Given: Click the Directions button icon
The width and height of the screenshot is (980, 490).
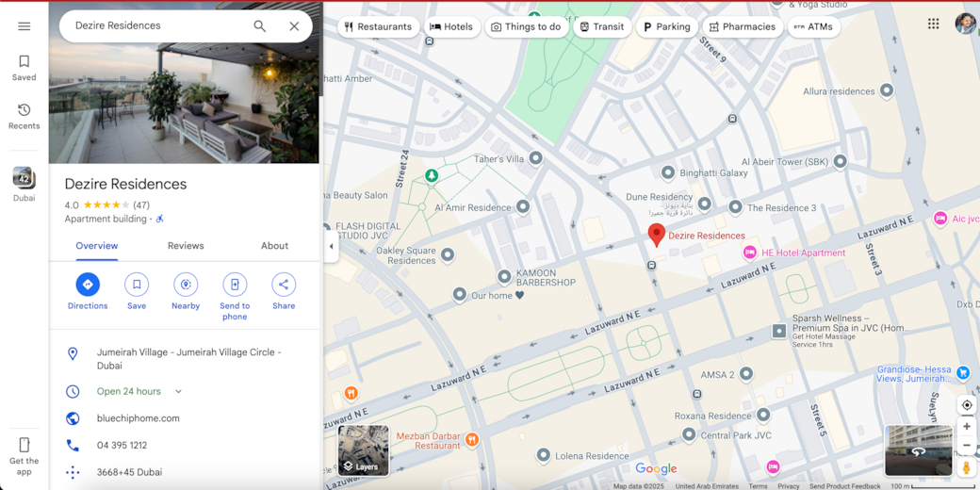Looking at the screenshot, I should (88, 285).
